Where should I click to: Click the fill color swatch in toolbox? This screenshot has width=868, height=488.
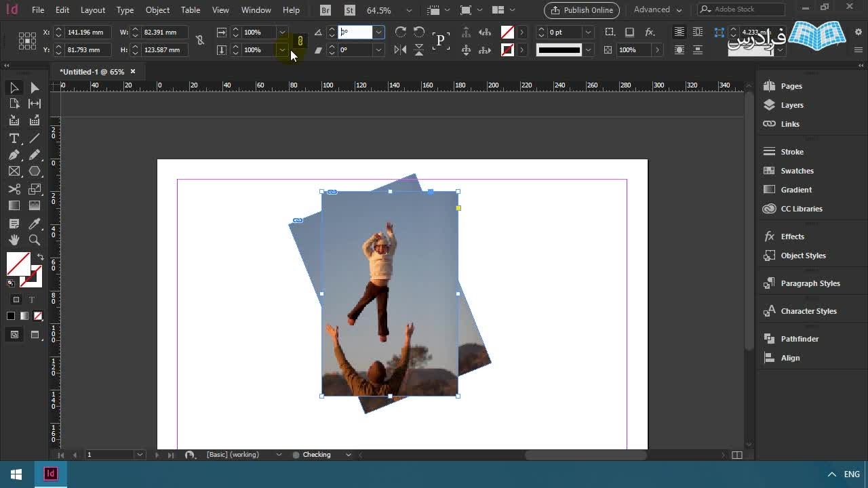18,264
